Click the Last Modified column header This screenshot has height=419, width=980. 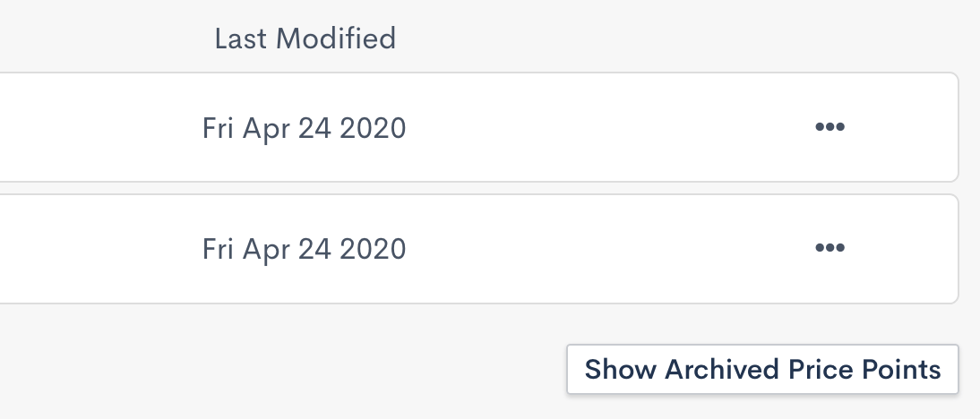pyautogui.click(x=305, y=38)
